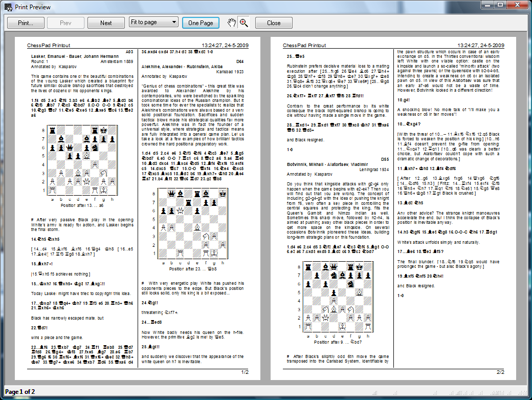This screenshot has height=400, width=532.
Task: Select the hand pan tool
Action: point(232,23)
